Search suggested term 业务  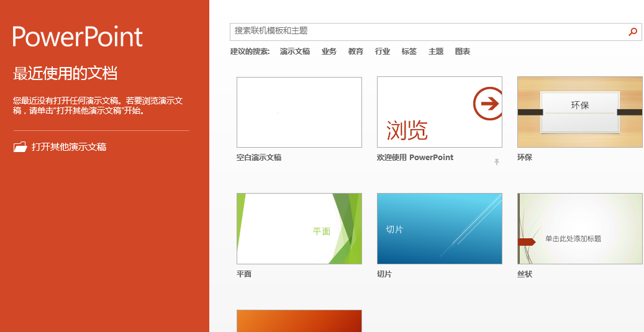329,52
